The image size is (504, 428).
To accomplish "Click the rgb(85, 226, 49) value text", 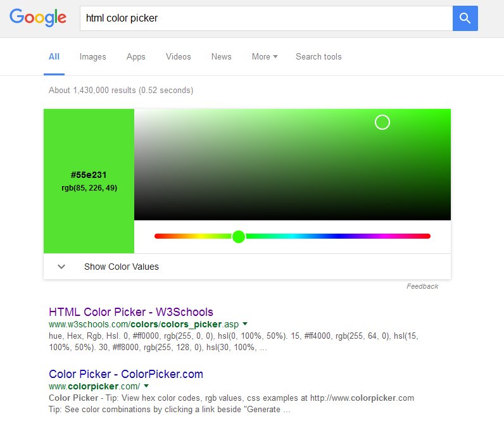I will tap(89, 187).
